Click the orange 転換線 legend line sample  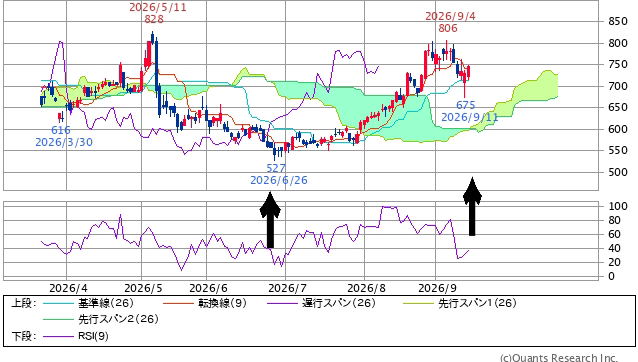(178, 303)
